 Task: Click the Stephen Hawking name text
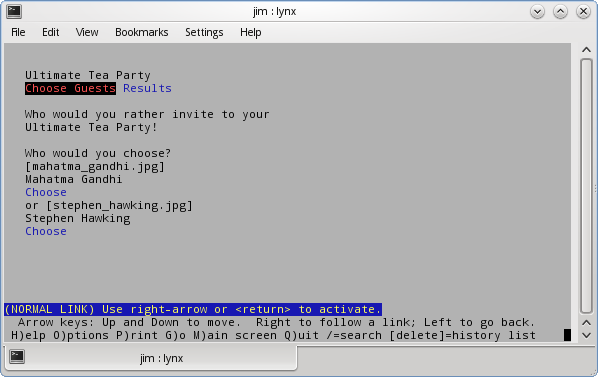[x=77, y=218]
